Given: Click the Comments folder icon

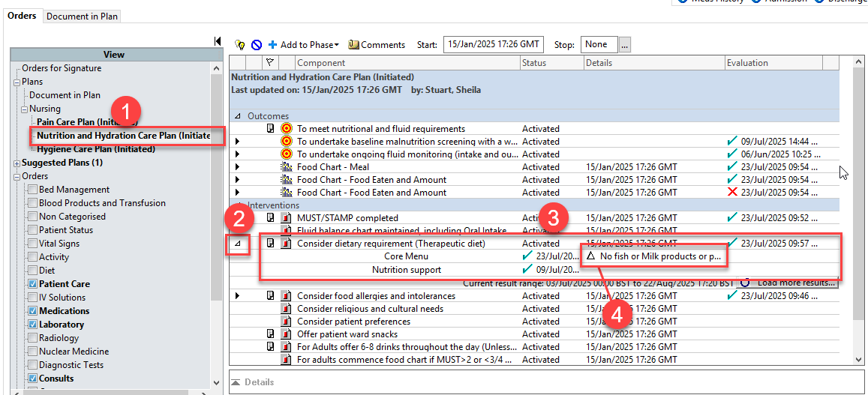Looking at the screenshot, I should click(354, 45).
